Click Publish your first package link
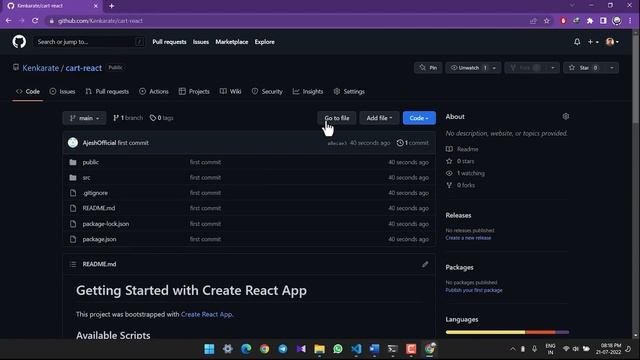Screen dimensions: 640x360 (x=474, y=290)
